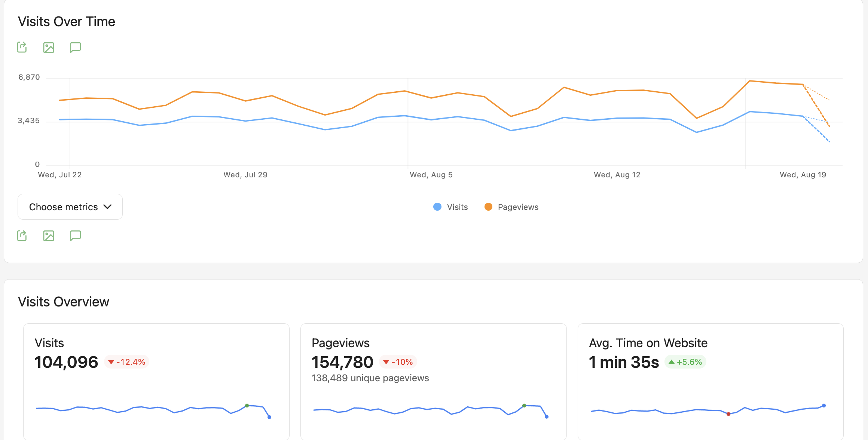Image resolution: width=868 pixels, height=440 pixels.
Task: Click the Visits sparkline chart
Action: pos(153,411)
